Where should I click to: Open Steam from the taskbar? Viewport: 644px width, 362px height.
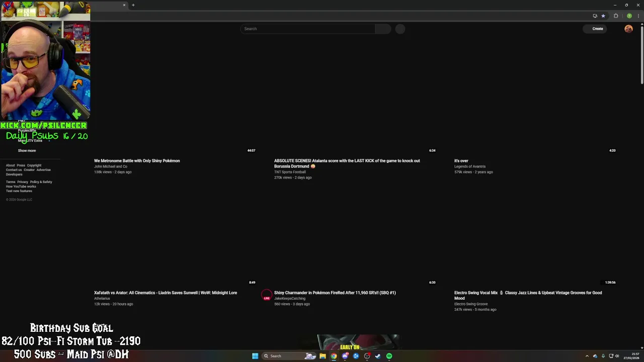tap(378, 356)
